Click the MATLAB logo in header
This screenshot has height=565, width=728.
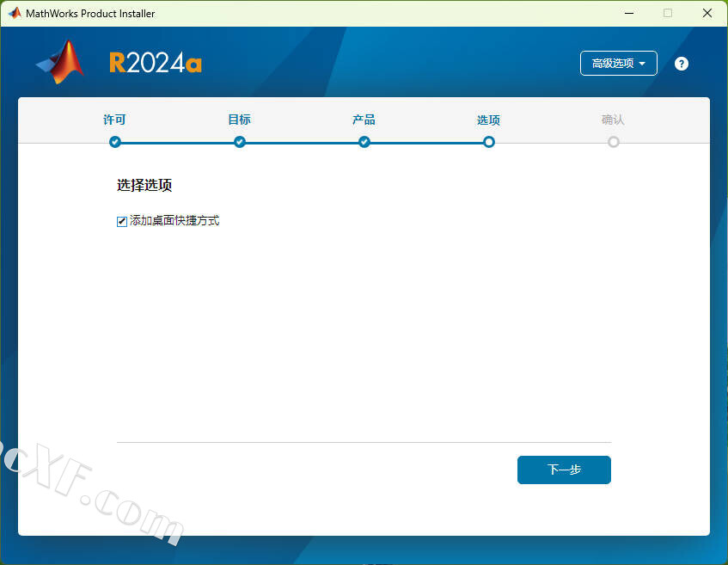(60, 62)
